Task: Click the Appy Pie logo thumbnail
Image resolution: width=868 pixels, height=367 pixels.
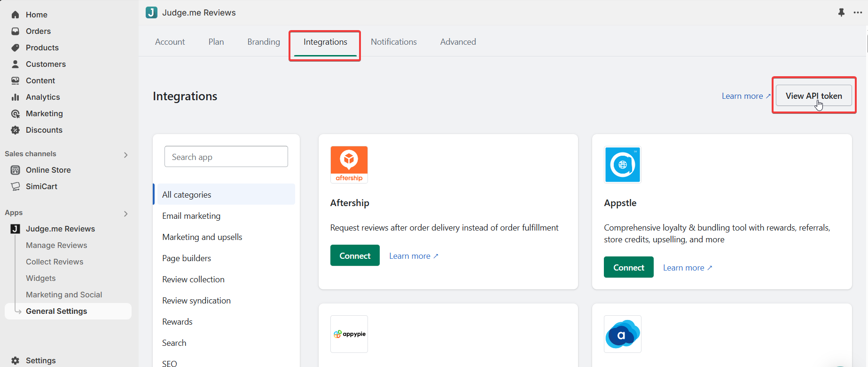Action: coord(349,334)
